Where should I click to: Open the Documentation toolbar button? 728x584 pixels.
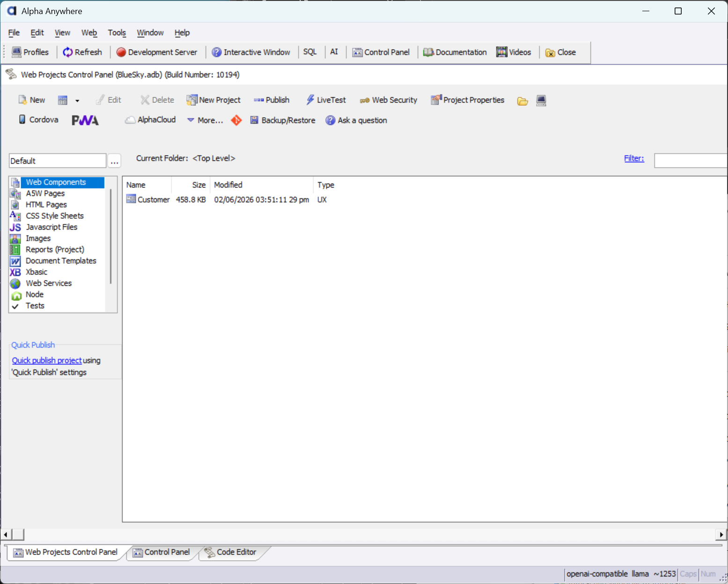tap(455, 52)
